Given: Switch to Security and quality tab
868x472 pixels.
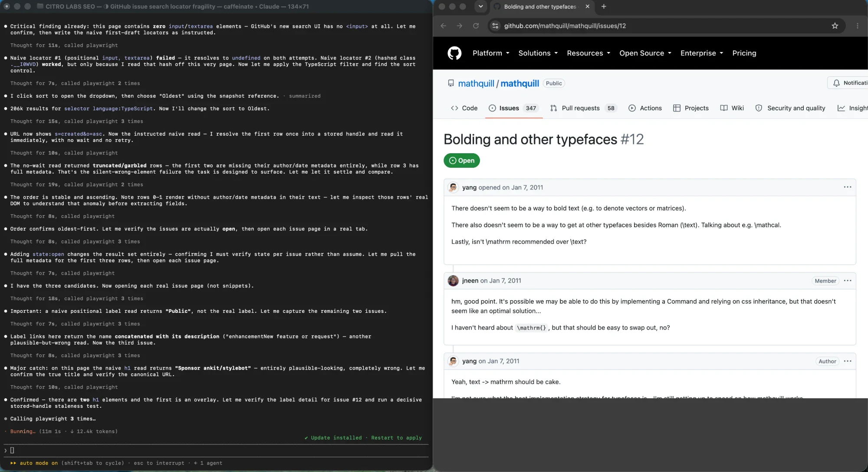Looking at the screenshot, I should coord(790,108).
